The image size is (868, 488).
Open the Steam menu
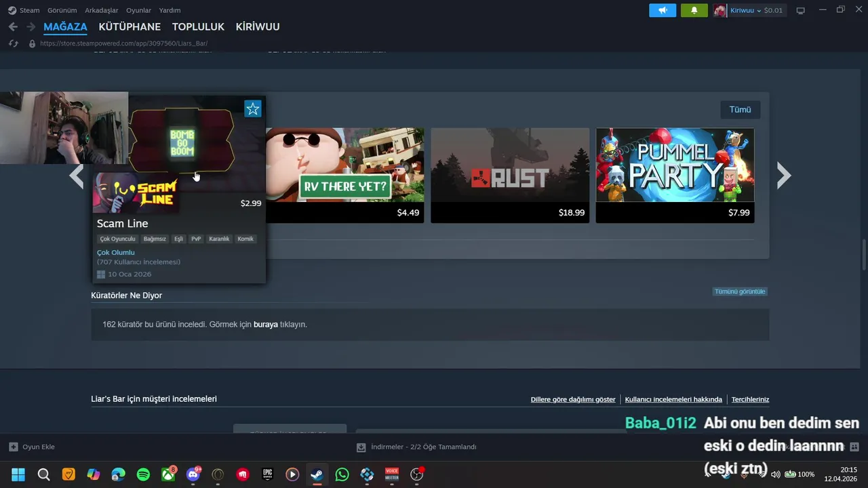[24, 10]
